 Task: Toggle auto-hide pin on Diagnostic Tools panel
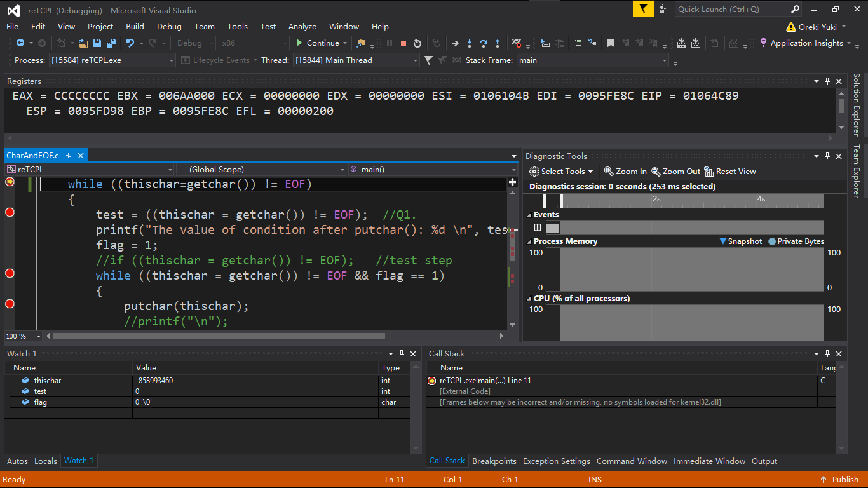coord(827,156)
